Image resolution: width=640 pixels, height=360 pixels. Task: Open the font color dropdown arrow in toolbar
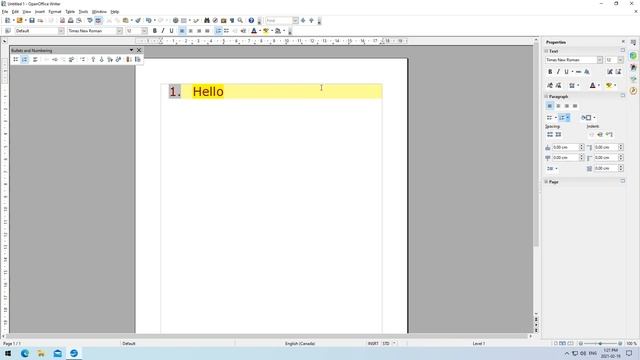pyautogui.click(x=260, y=31)
